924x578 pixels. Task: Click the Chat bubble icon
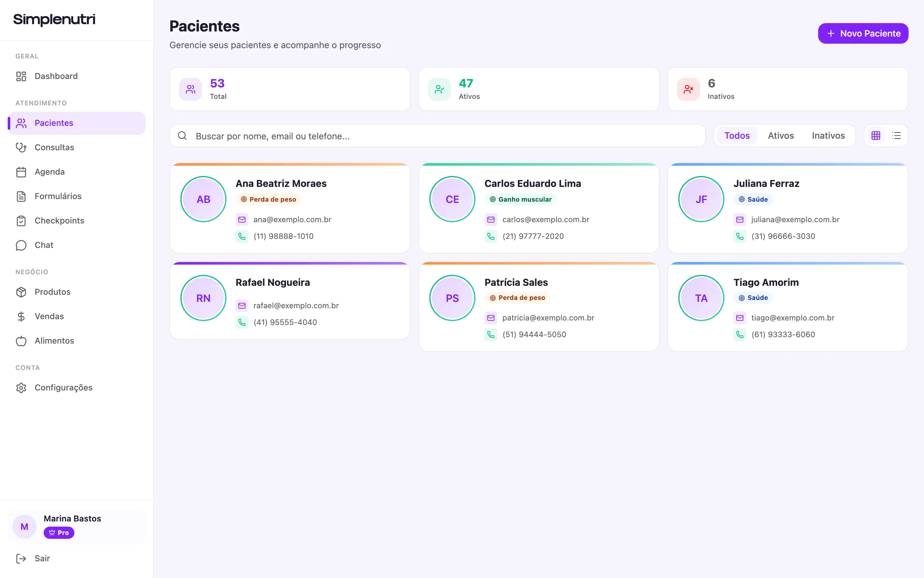click(21, 245)
